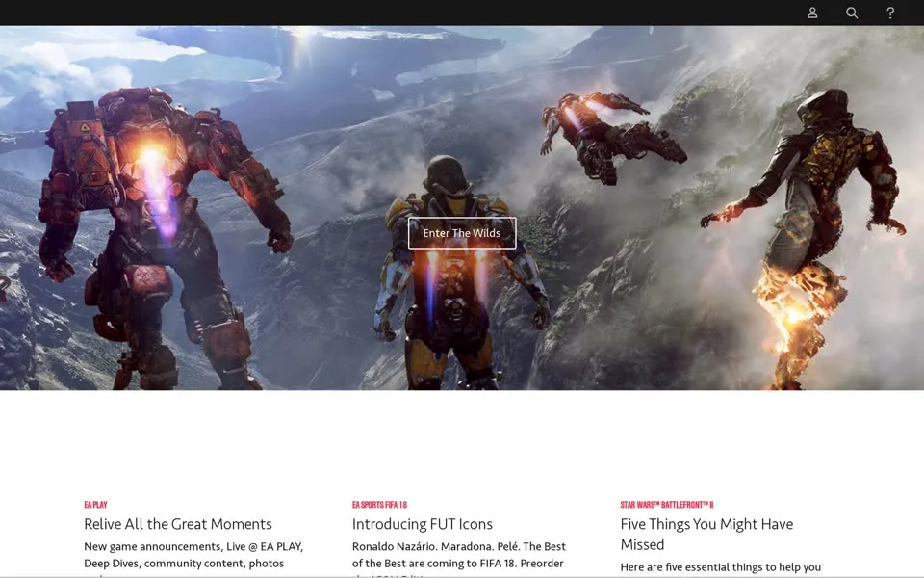Click the Enter The Wilds button
The image size is (924, 578).
click(x=462, y=233)
